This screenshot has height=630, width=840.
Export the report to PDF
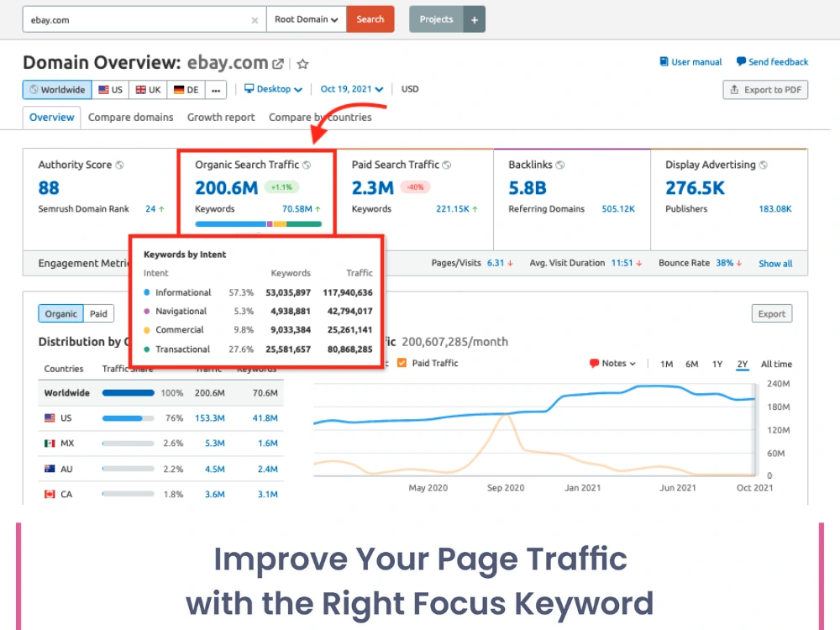(x=765, y=90)
